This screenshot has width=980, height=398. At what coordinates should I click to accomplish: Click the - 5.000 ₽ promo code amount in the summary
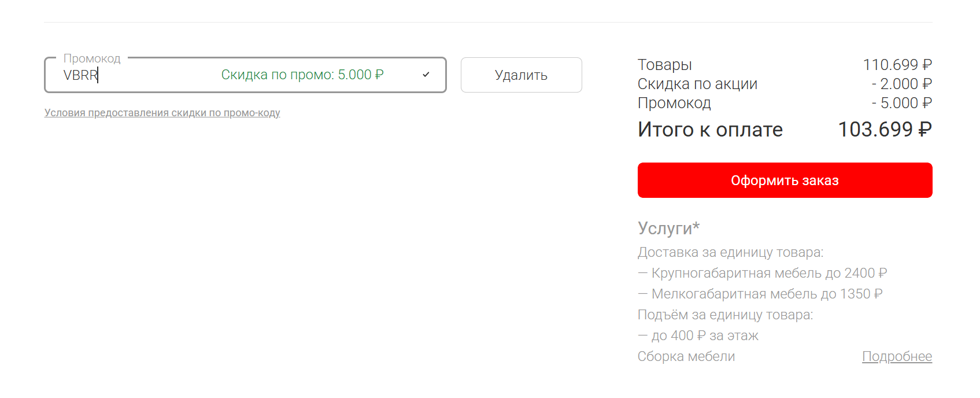click(x=902, y=103)
